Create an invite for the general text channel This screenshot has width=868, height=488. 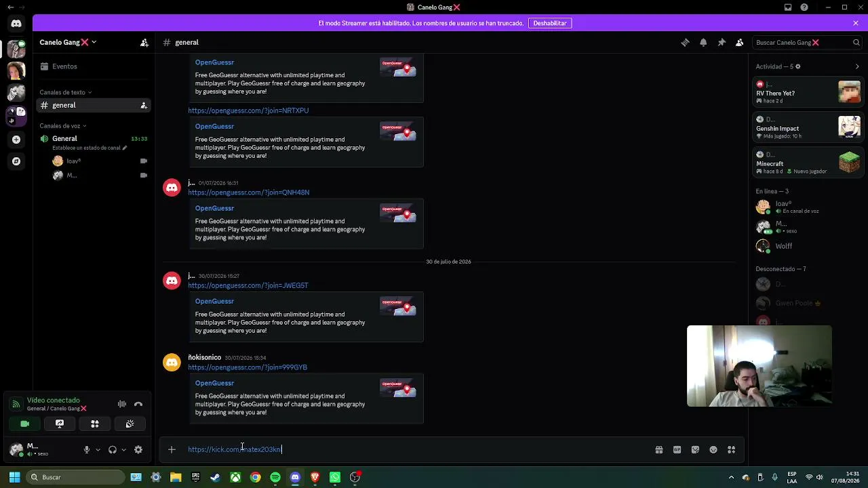point(144,106)
